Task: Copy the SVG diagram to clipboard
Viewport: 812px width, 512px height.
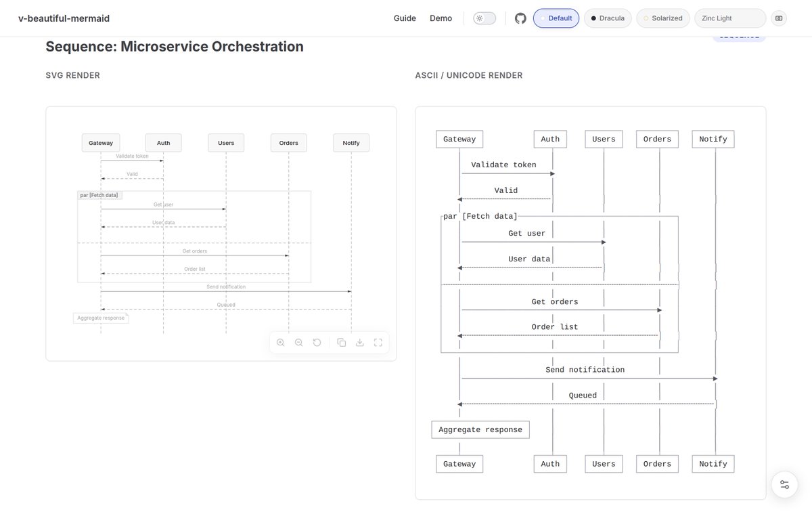Action: click(x=342, y=343)
